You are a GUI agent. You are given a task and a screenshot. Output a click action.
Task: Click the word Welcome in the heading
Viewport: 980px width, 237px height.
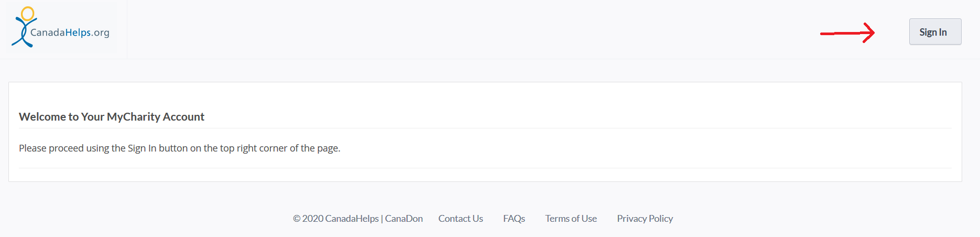pyautogui.click(x=42, y=116)
